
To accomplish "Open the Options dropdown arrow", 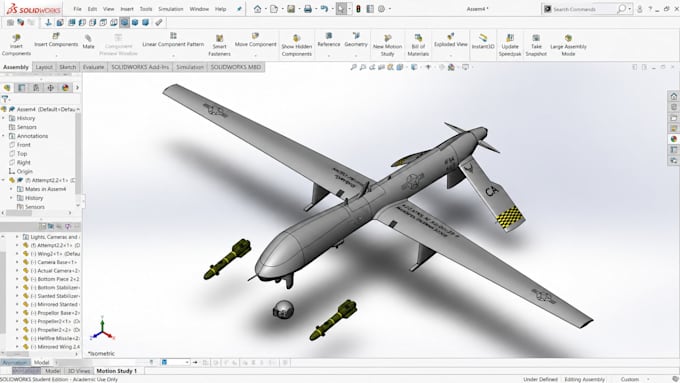I will [389, 9].
